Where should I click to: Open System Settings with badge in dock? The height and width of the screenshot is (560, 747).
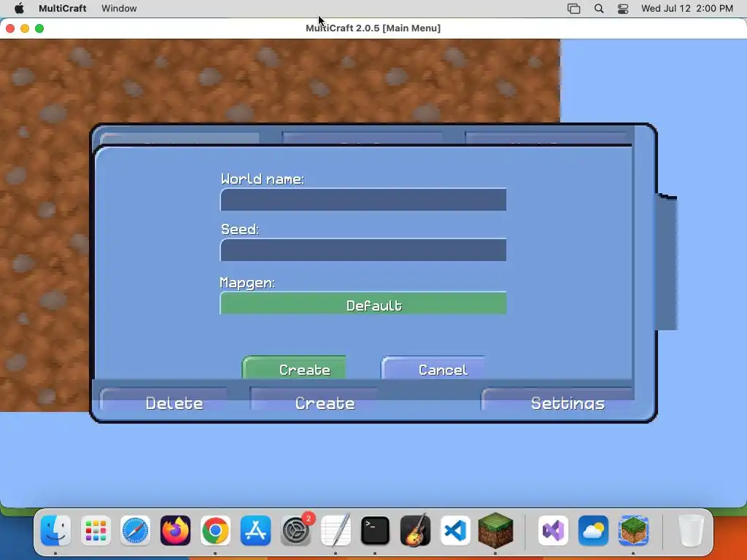click(295, 530)
